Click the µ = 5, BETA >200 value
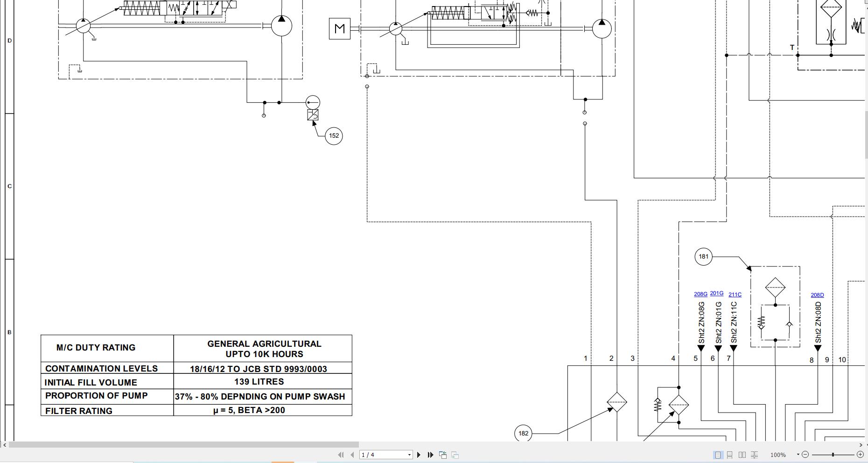The image size is (868, 463). click(x=249, y=410)
